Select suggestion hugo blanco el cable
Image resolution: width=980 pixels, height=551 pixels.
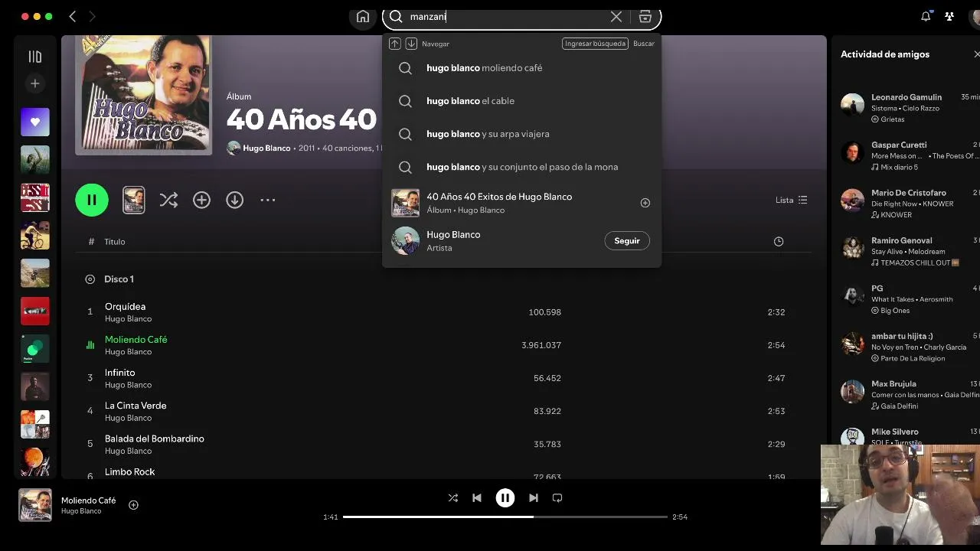pos(521,101)
